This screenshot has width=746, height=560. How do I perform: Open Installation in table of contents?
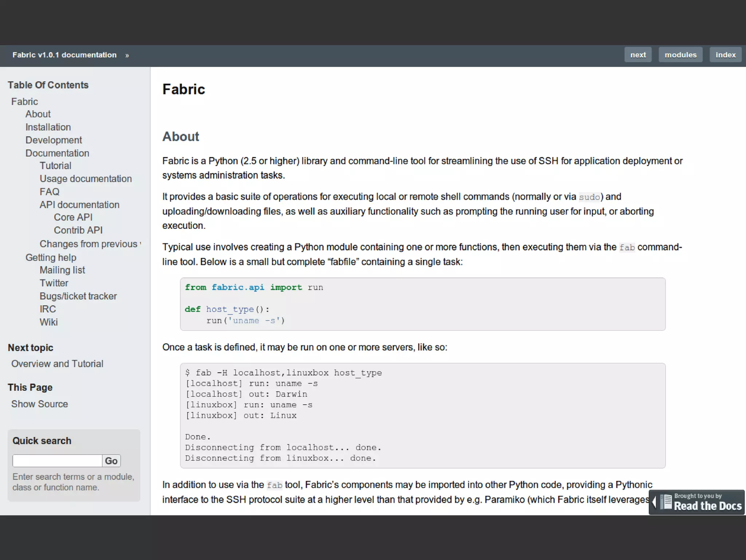pos(48,127)
